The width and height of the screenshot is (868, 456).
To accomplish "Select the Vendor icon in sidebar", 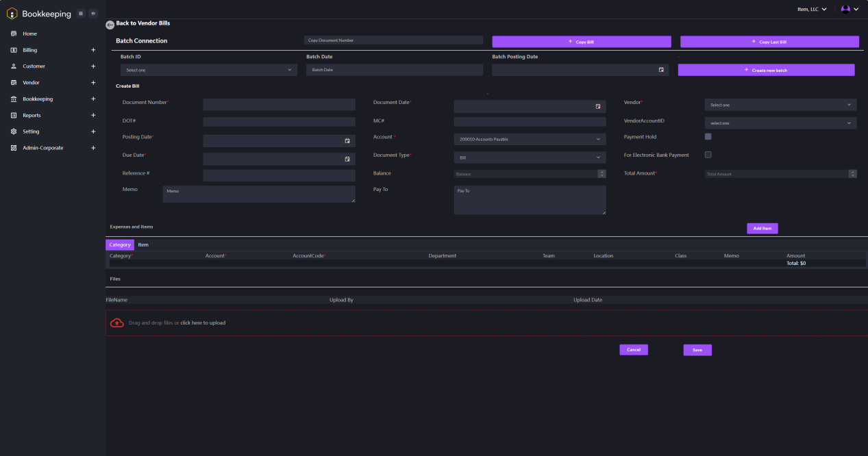I will pyautogui.click(x=14, y=82).
